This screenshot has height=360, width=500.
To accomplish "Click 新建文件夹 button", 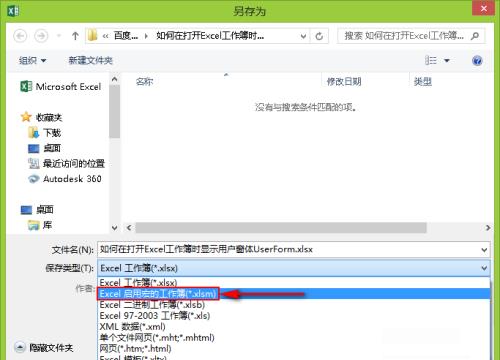I will [x=90, y=60].
